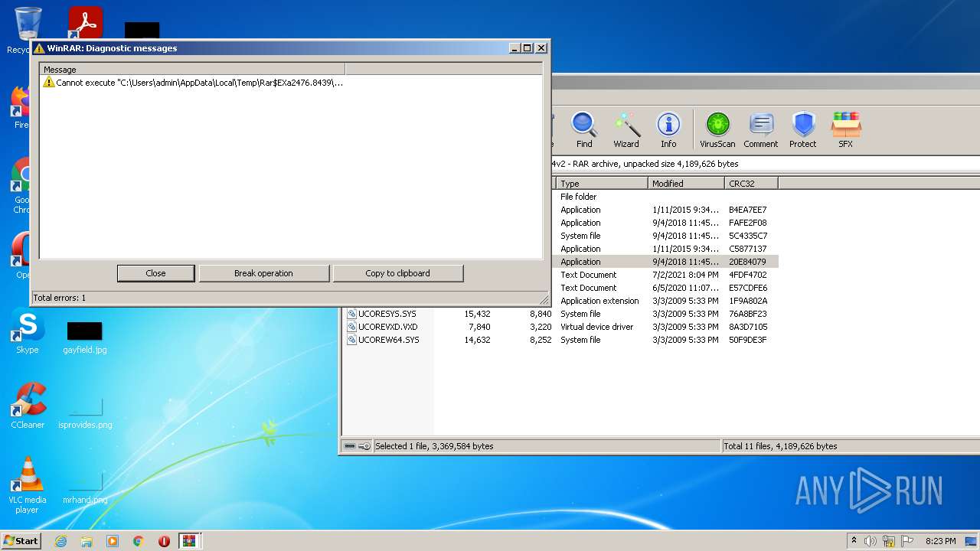Show hidden system tray icons
Image resolution: width=980 pixels, height=551 pixels.
pyautogui.click(x=854, y=541)
